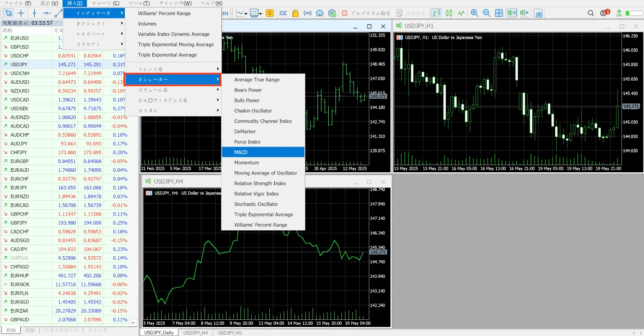Open the ツール (Tools) menu
This screenshot has width=644, height=336.
(x=139, y=3)
